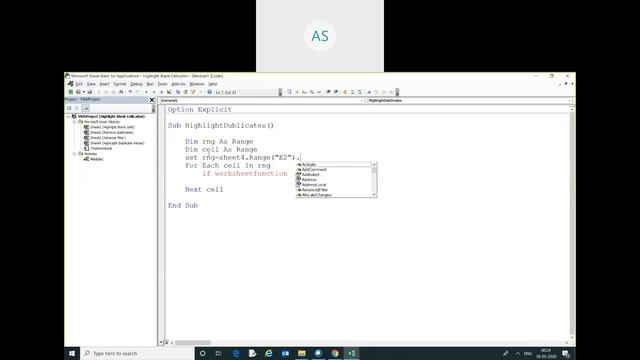Viewport: 640px width, 360px height.
Task: Open the Debug menu
Action: coord(136,84)
